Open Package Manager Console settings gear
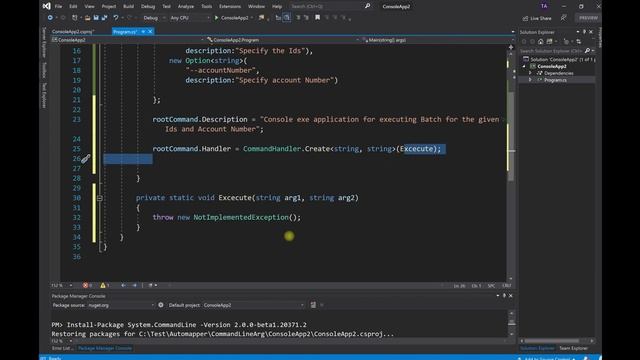 click(x=161, y=305)
